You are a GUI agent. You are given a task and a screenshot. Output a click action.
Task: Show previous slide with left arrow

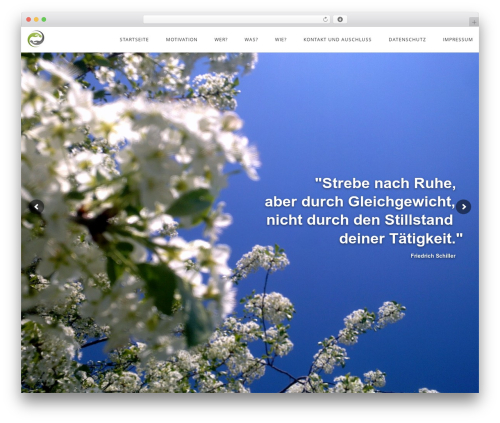pos(36,207)
